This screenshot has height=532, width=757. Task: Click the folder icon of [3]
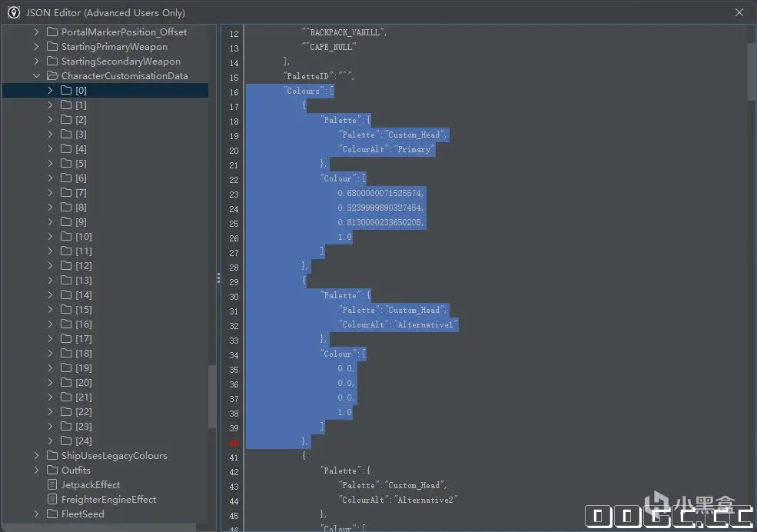click(x=66, y=135)
